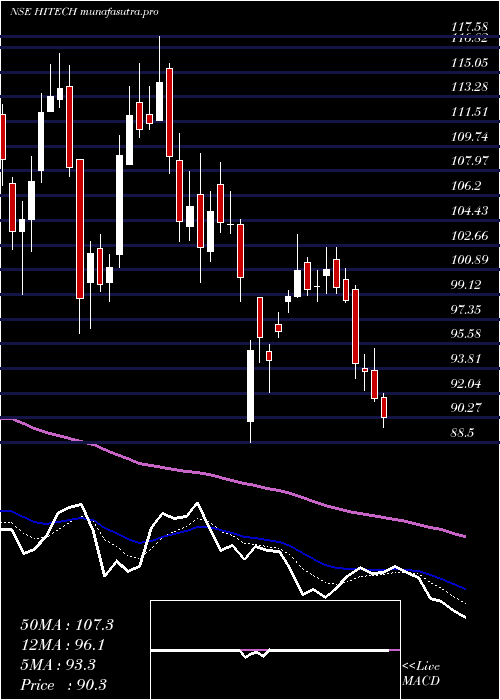Select the 92.04 price axis label
The width and height of the screenshot is (500, 700).
[466, 383]
